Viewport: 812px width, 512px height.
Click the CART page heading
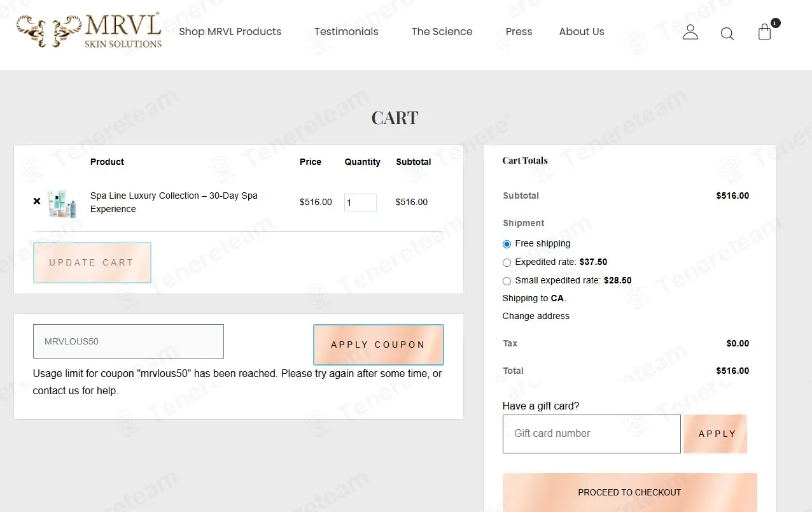coord(395,118)
